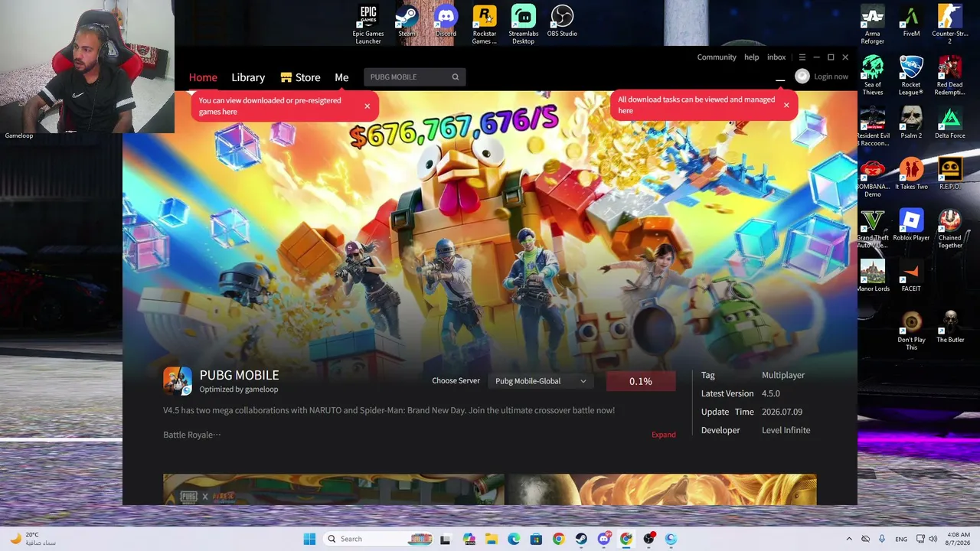Open Epic Games Launcher desktop shortcut
This screenshot has width=980, height=551.
point(368,24)
